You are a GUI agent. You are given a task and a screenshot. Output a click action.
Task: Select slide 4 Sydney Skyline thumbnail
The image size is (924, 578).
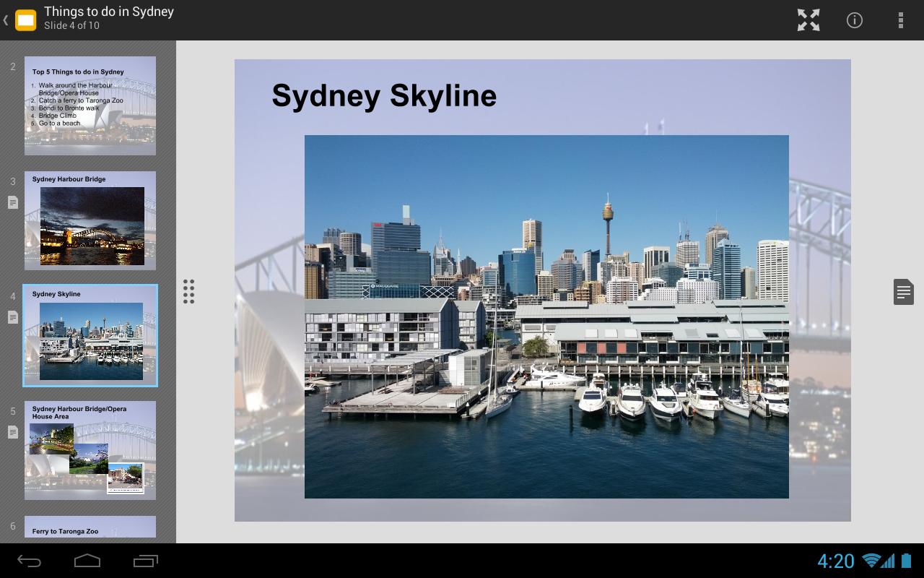[x=90, y=335]
